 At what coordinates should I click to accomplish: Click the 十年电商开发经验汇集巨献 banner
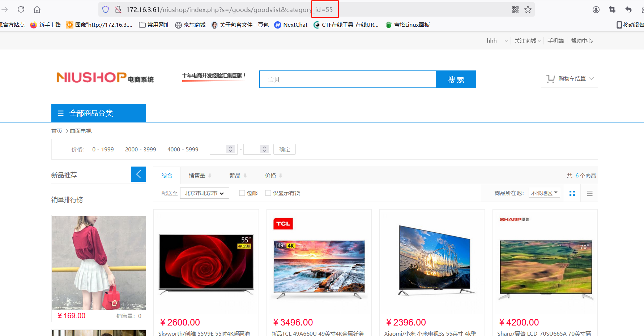[214, 76]
